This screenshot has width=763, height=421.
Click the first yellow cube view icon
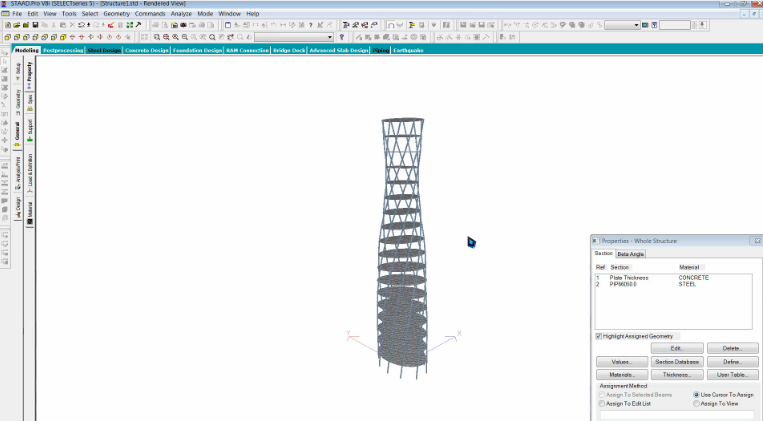[x=8, y=37]
